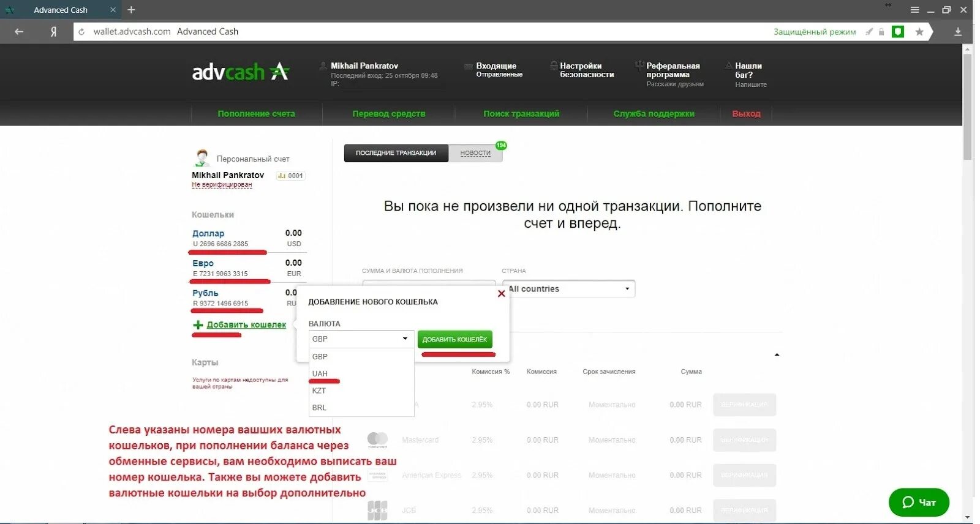Screen dimensions: 980x524
Task: Open Служба поддержки menu item
Action: pyautogui.click(x=654, y=114)
